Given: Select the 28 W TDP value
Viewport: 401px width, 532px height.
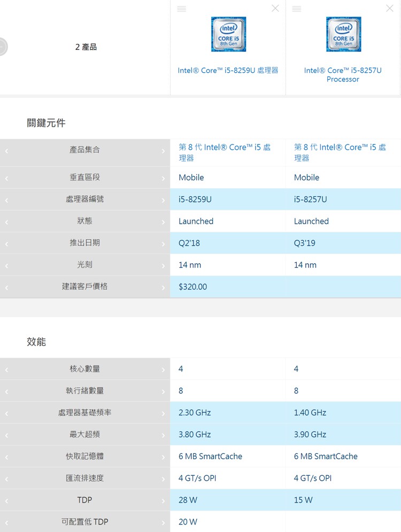Looking at the screenshot, I should pyautogui.click(x=188, y=500).
